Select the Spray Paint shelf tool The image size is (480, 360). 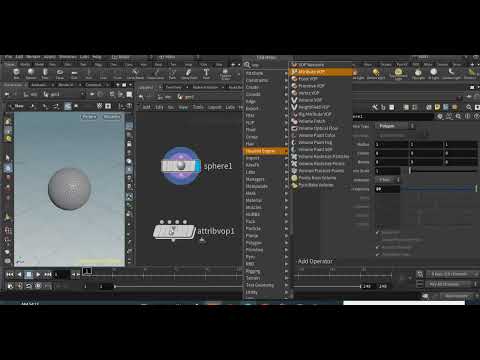pos(189,73)
